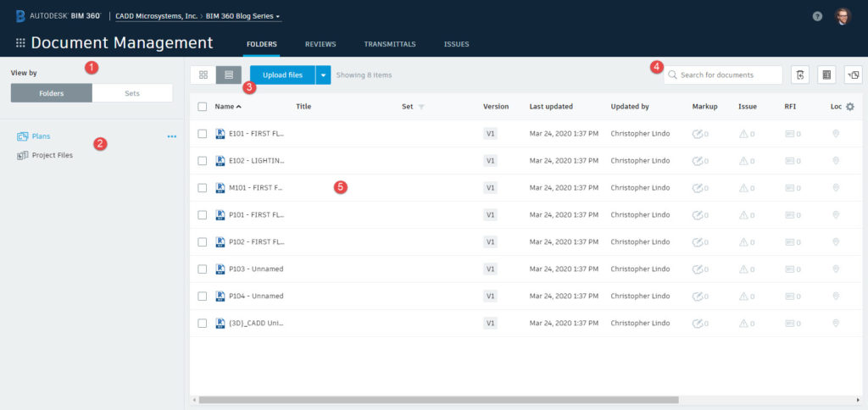This screenshot has height=410, width=868.
Task: Switch to thumbnail grid view
Action: point(203,75)
